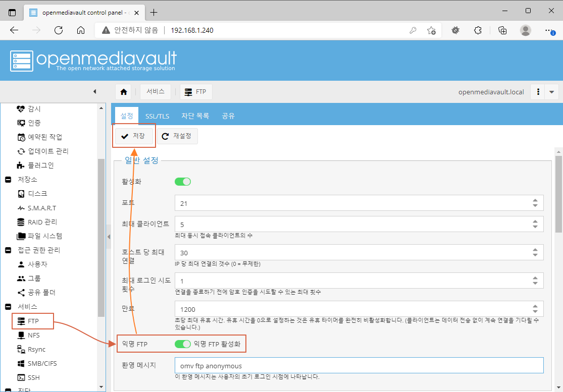This screenshot has width=563, height=392.
Task: Switch to the 설정 settings tab
Action: (127, 116)
